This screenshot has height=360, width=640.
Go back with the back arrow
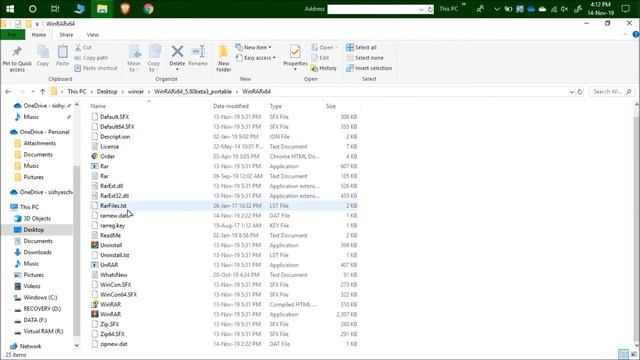(x=8, y=91)
